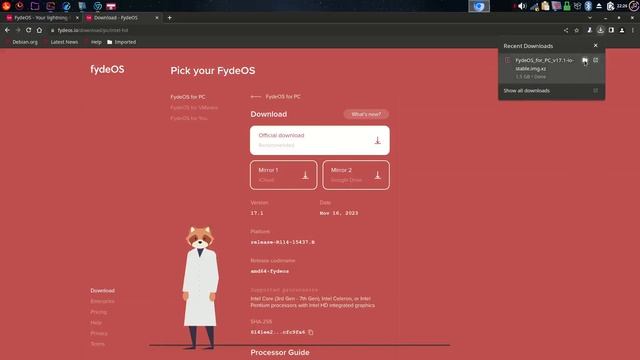Click the address bar URL

[x=93, y=30]
